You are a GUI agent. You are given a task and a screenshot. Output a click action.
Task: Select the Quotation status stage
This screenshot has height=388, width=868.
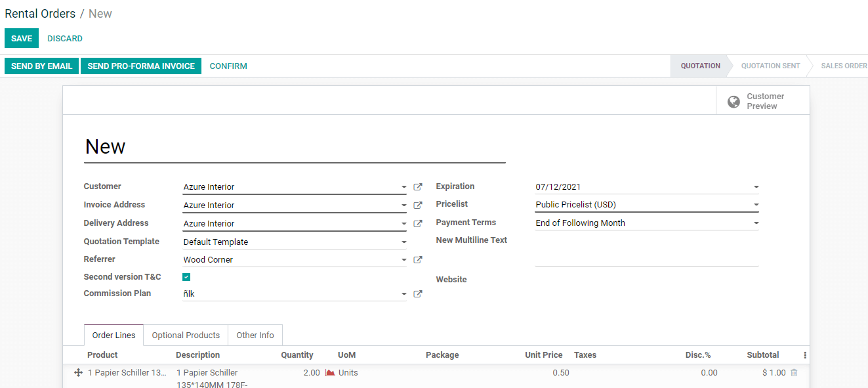pyautogui.click(x=700, y=66)
